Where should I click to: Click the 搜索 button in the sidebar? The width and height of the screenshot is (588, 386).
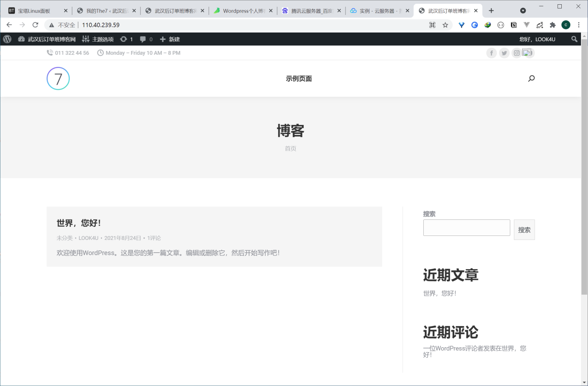[524, 230]
